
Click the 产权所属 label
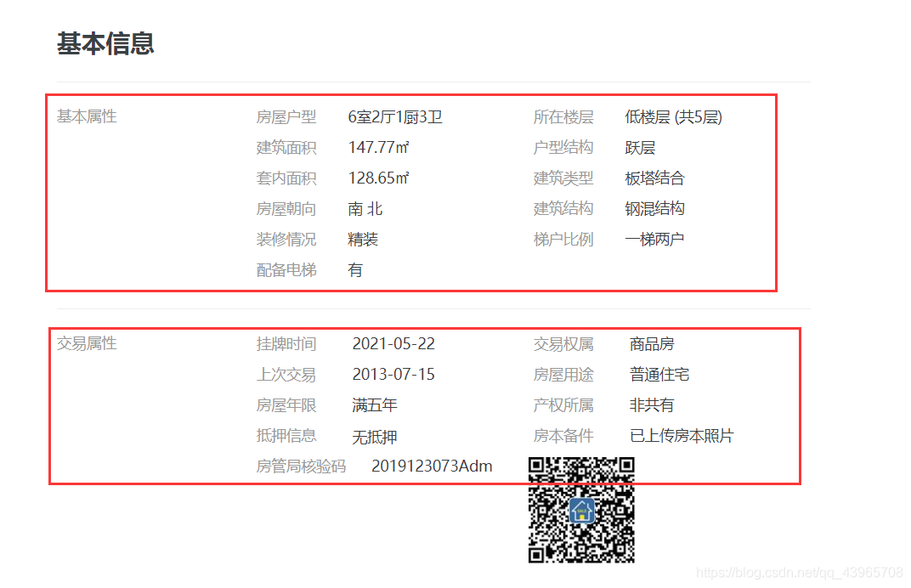click(563, 405)
